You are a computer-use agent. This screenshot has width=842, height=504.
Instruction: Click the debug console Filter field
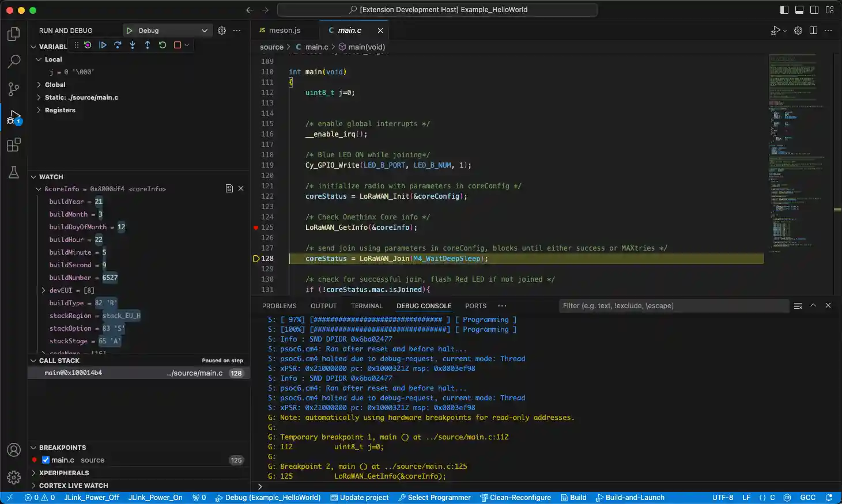(663, 306)
